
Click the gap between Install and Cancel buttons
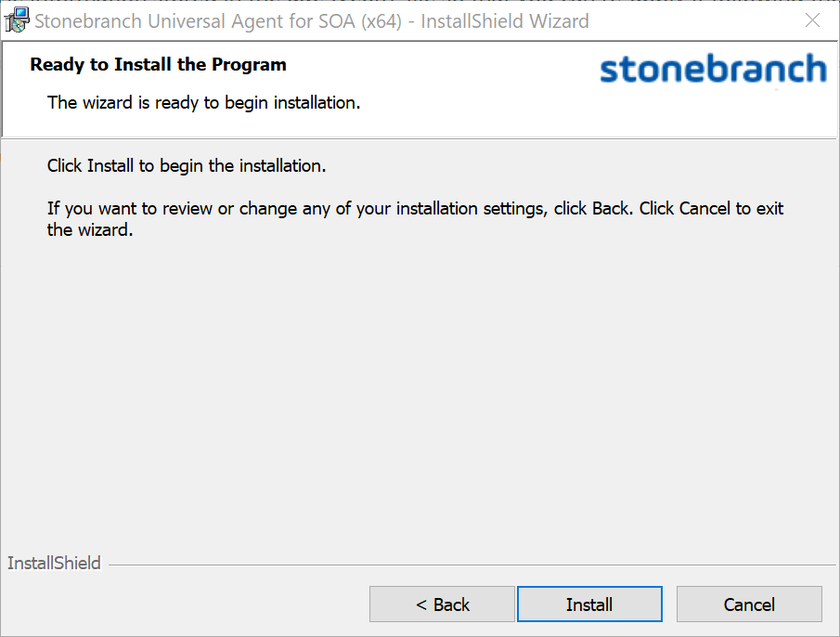pyautogui.click(x=669, y=604)
